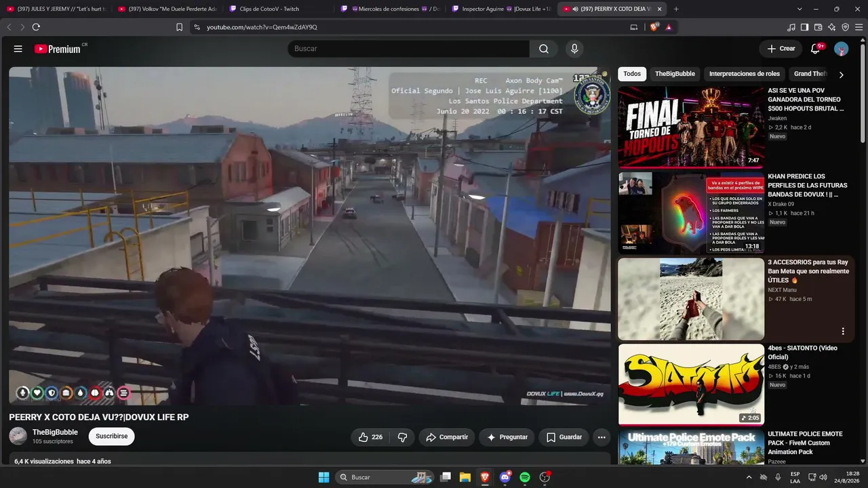This screenshot has height=488, width=868.
Task: Open a new browser tab
Action: (676, 9)
